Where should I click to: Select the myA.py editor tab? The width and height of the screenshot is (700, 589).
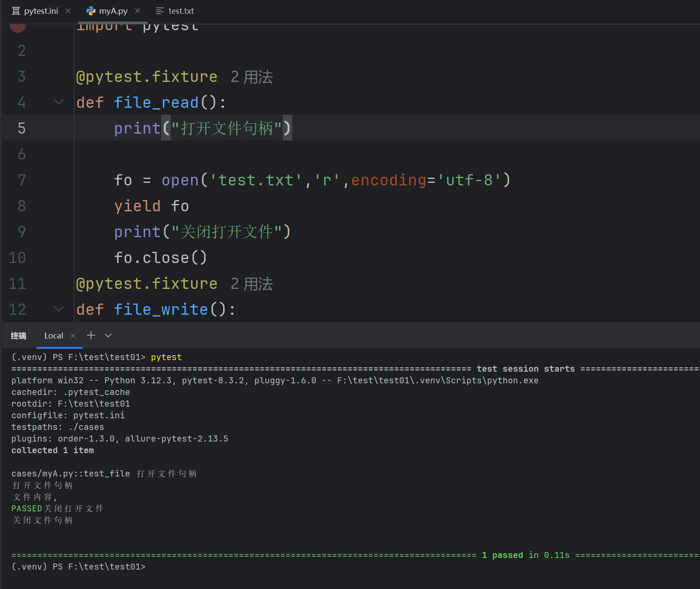113,11
